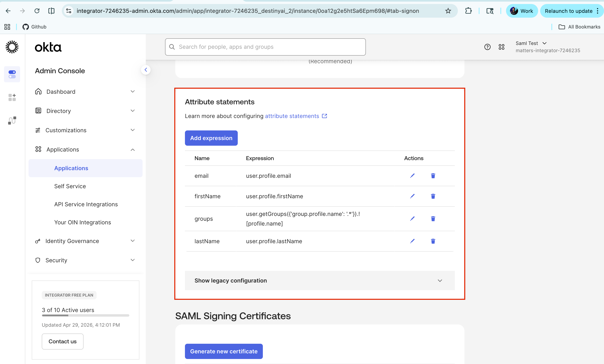Viewport: 604px width, 364px height.
Task: Open the Okta apps launcher icon
Action: pos(502,47)
